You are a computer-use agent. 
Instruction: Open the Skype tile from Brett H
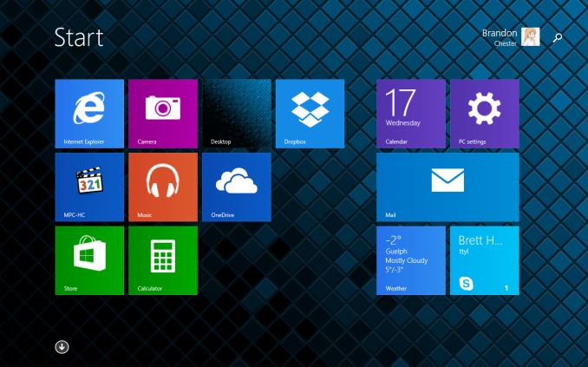tap(485, 260)
